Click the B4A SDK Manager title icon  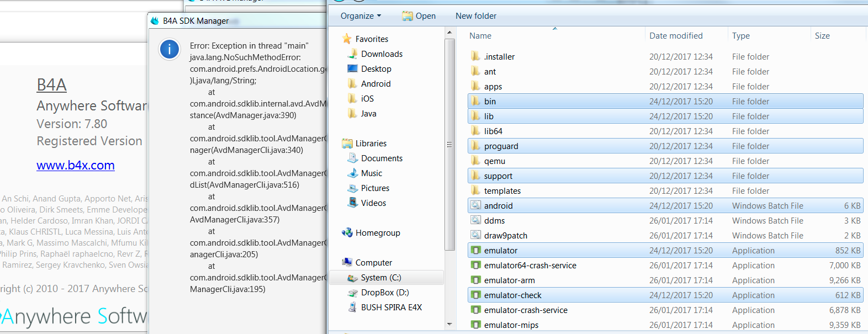[x=155, y=21]
